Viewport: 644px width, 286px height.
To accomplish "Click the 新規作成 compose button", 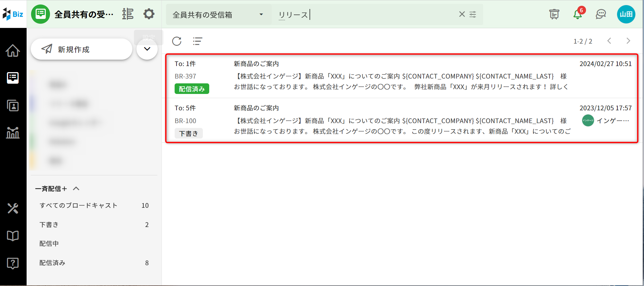I will tap(81, 49).
